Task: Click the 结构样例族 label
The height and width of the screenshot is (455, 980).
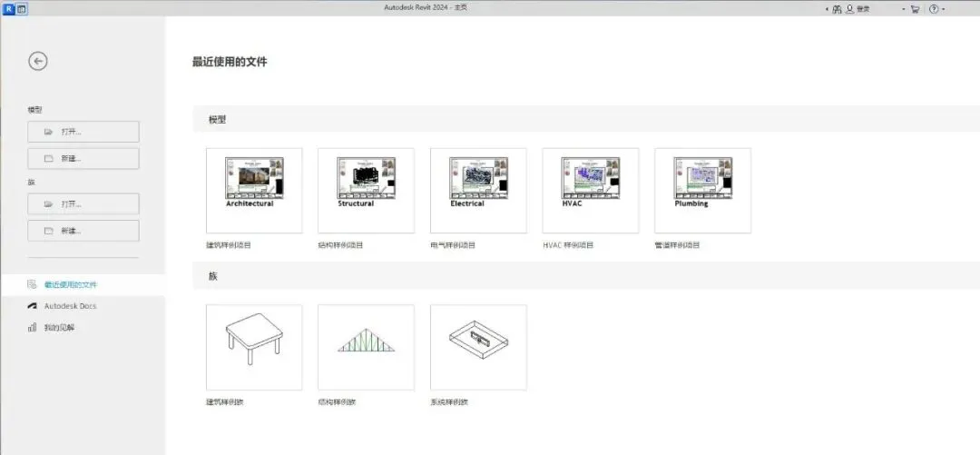Action: tap(337, 401)
